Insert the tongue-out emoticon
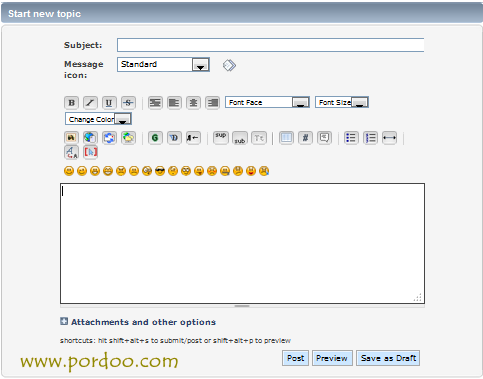Image resolution: width=483 pixels, height=379 pixels. 199,171
